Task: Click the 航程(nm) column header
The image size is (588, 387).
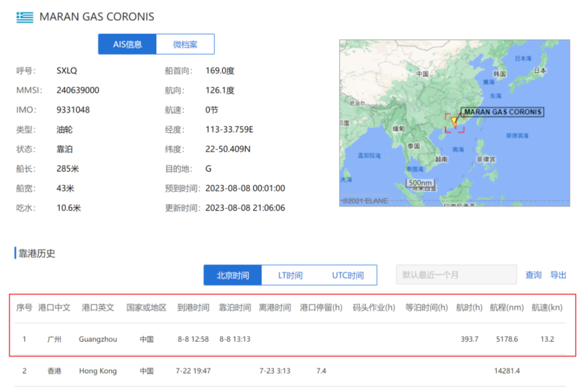Action: [x=506, y=308]
